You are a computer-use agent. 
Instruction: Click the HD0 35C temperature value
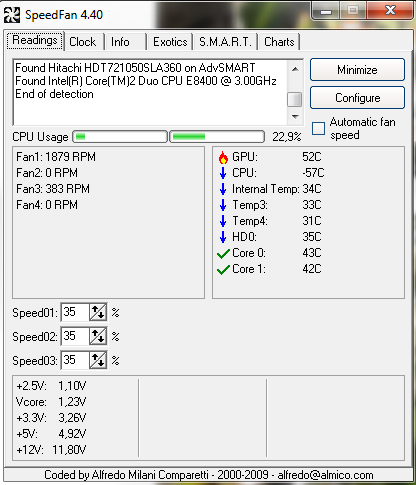[x=312, y=237]
